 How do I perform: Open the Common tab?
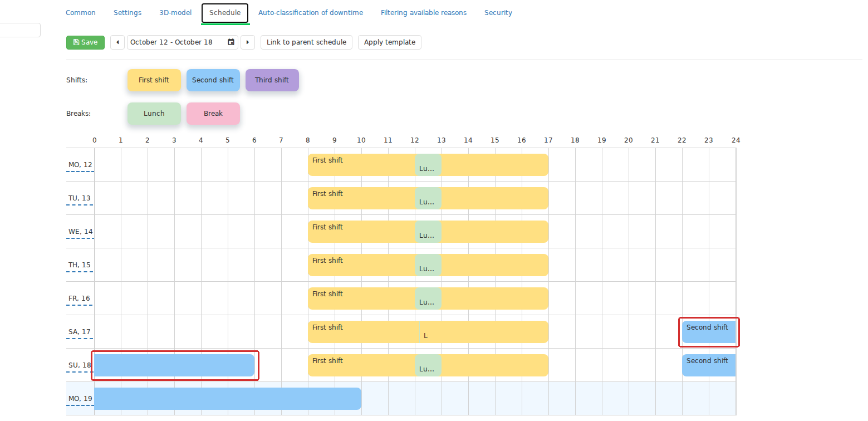click(x=81, y=13)
